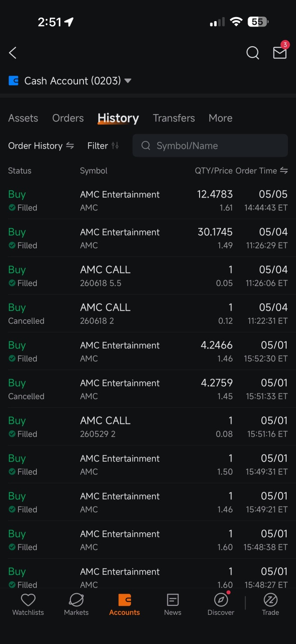
Task: Open the News icon
Action: [x=173, y=600]
